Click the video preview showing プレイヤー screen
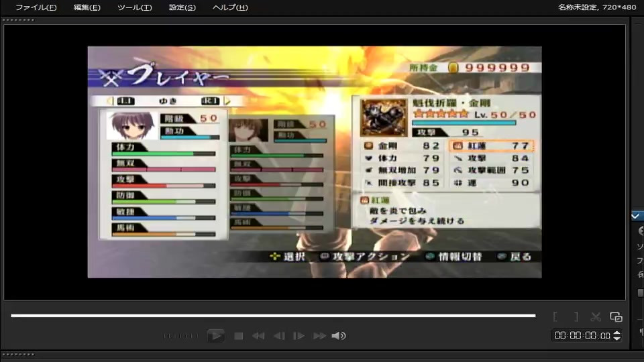 [x=315, y=162]
